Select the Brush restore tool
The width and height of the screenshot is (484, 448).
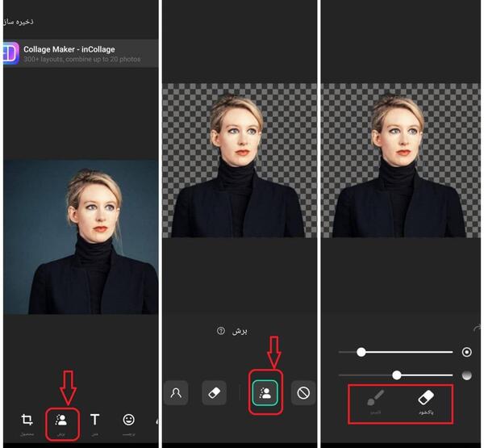coord(376,402)
